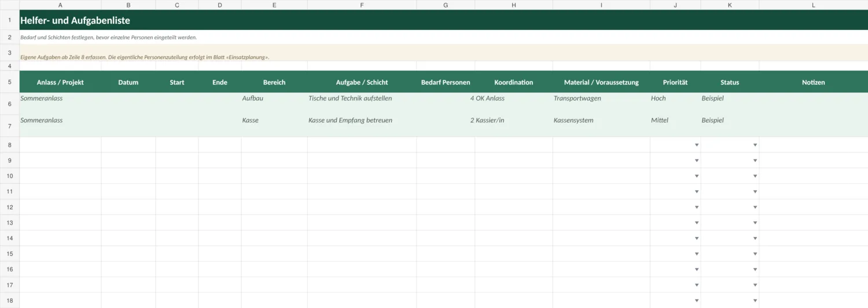Open the Priorität dropdown in row 15
868x308 pixels.
pyautogui.click(x=697, y=254)
